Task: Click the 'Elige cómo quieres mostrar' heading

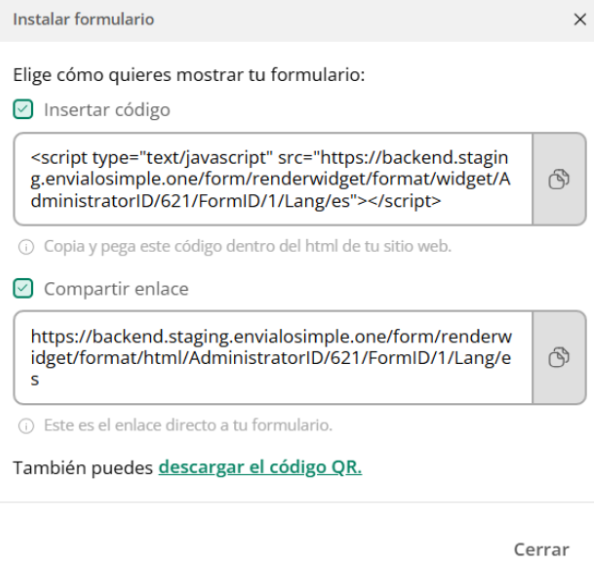Action: tap(189, 75)
